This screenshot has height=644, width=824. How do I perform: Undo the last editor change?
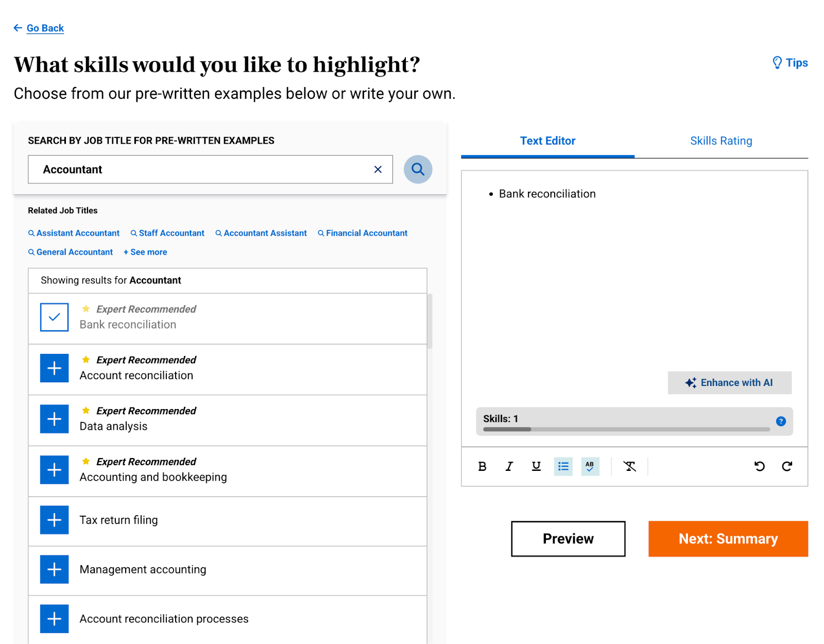[x=759, y=466]
